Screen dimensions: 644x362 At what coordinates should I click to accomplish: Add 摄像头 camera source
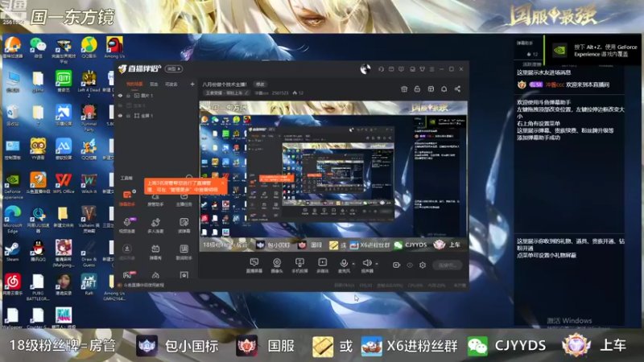(277, 265)
